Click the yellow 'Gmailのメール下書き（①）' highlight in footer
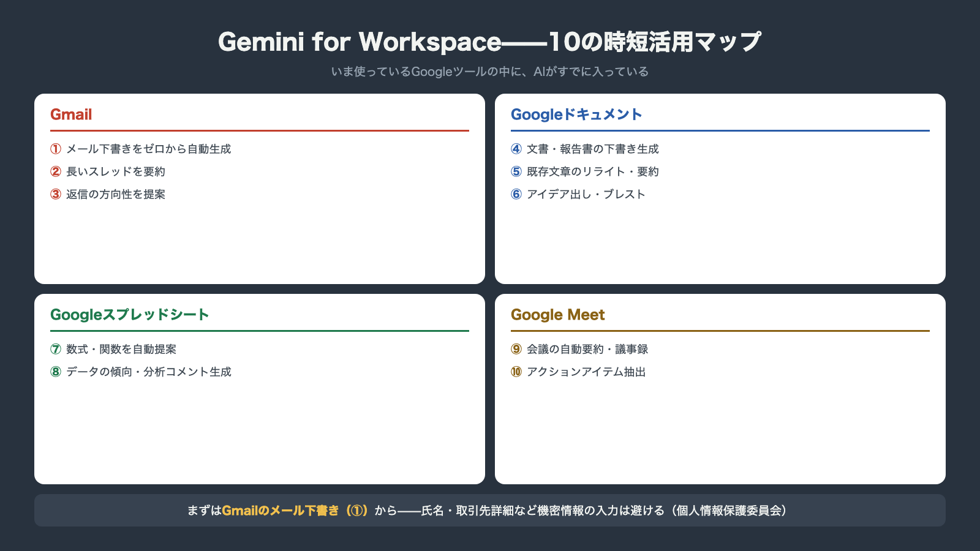 [x=296, y=511]
